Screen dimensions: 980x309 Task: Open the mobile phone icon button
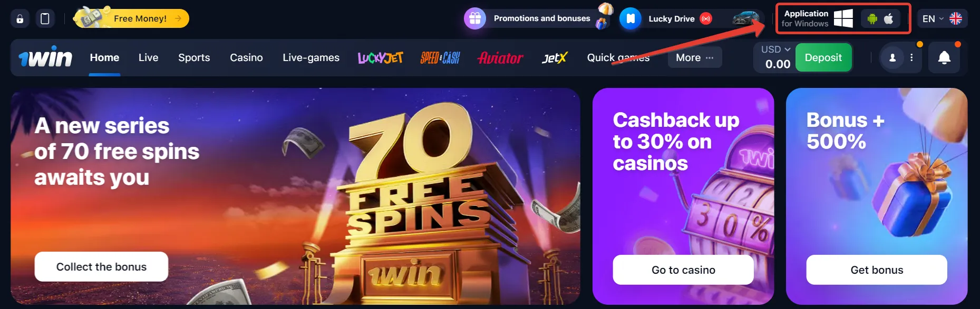[45, 19]
